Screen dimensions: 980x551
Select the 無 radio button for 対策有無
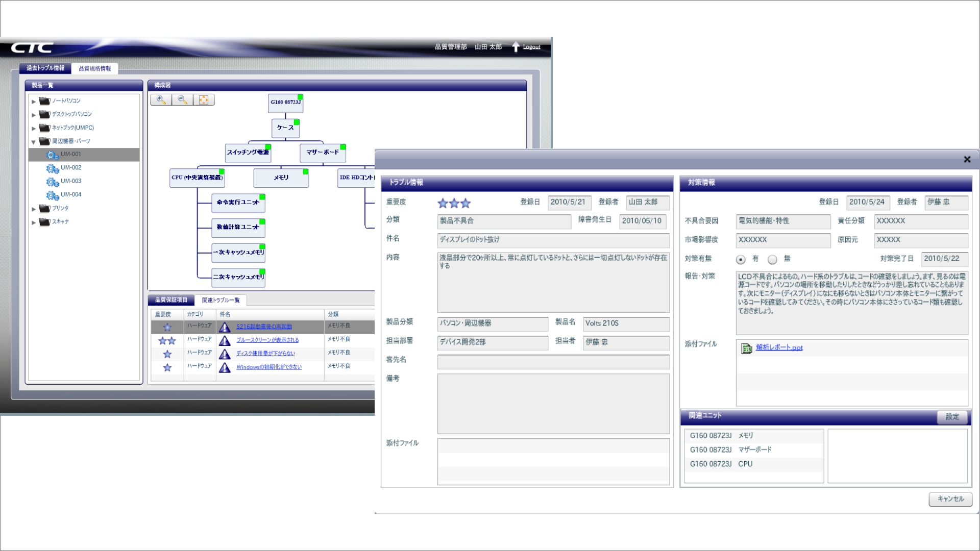click(x=772, y=259)
